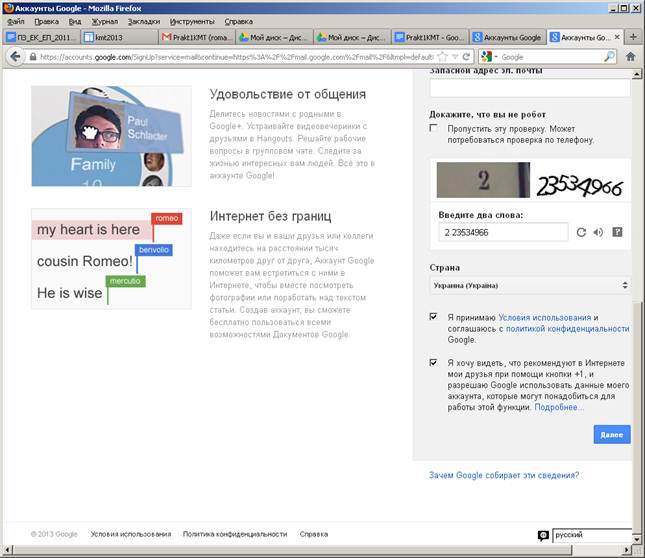Click the feedback speech bubble icon

(x=543, y=535)
